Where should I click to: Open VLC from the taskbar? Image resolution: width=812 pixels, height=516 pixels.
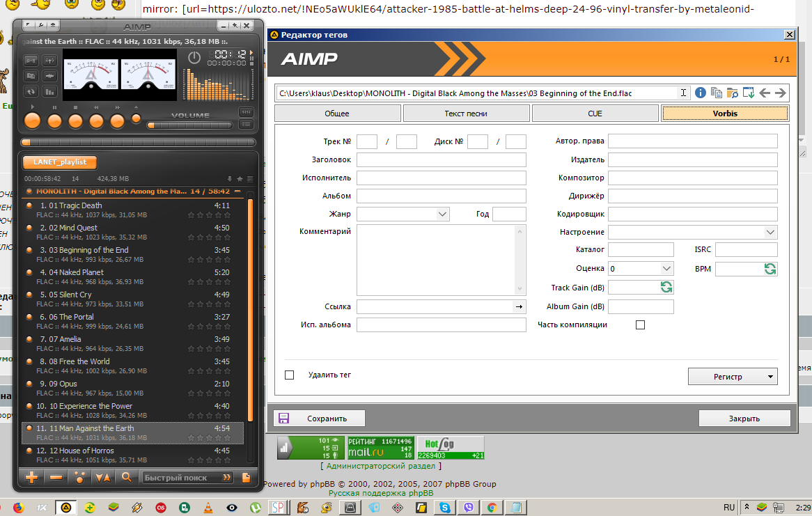click(208, 508)
